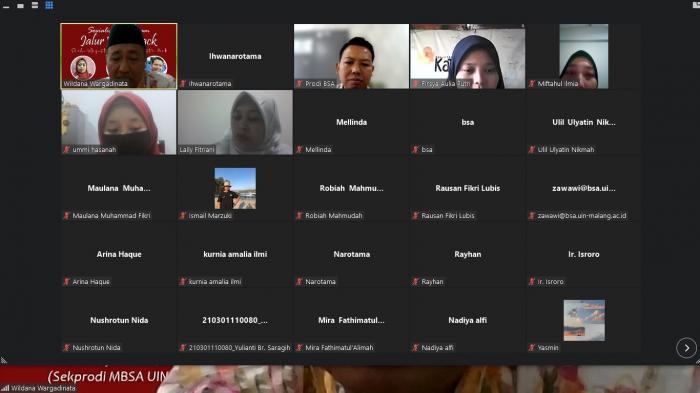Click muted mic icon beside Ir. Isroro label
The height and width of the screenshot is (393, 700).
[x=532, y=282]
